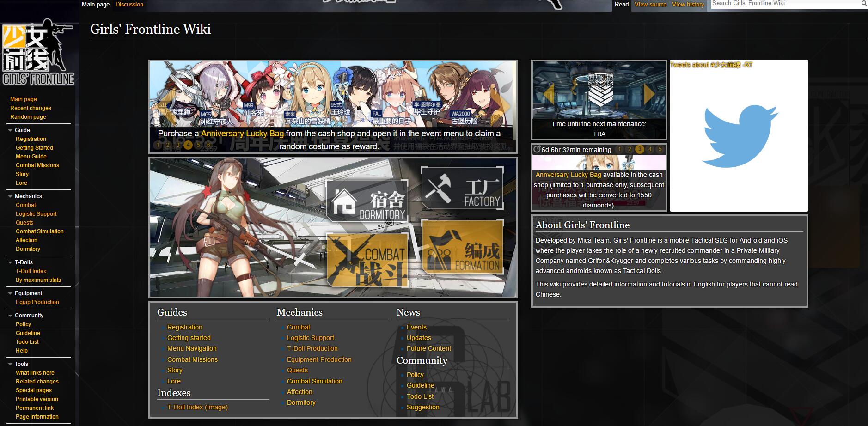Open What links here tool
The height and width of the screenshot is (426, 868).
tap(35, 373)
